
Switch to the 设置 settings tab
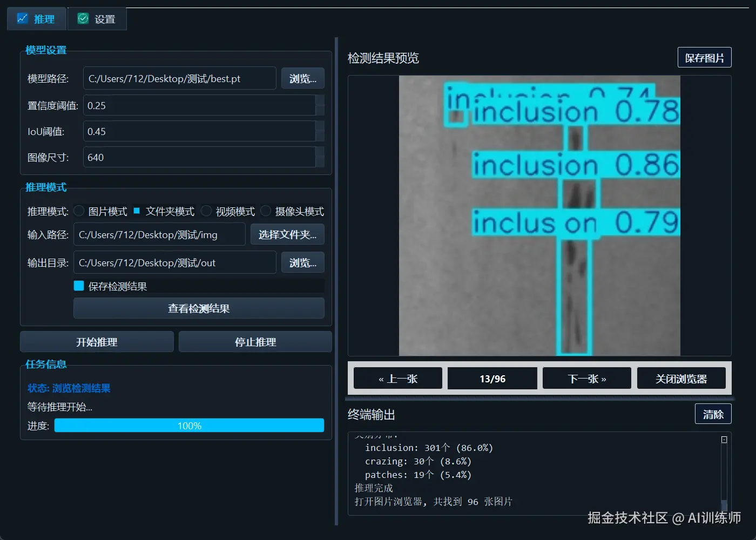tap(97, 18)
